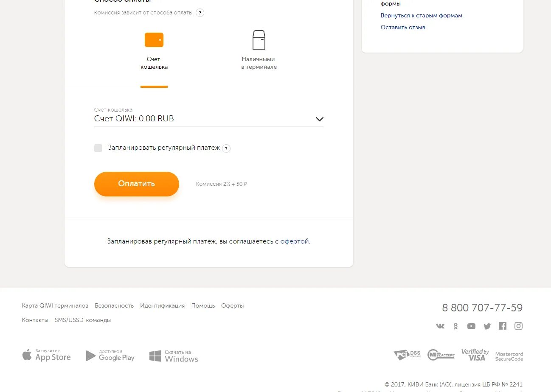Select the wallet account payment icon
This screenshot has width=551, height=392.
pos(154,40)
